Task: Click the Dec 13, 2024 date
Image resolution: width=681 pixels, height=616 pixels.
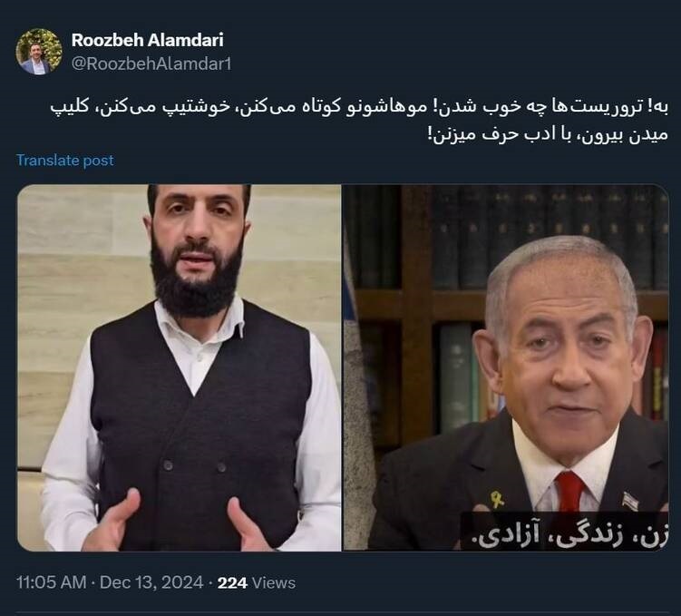Action: coord(151,582)
